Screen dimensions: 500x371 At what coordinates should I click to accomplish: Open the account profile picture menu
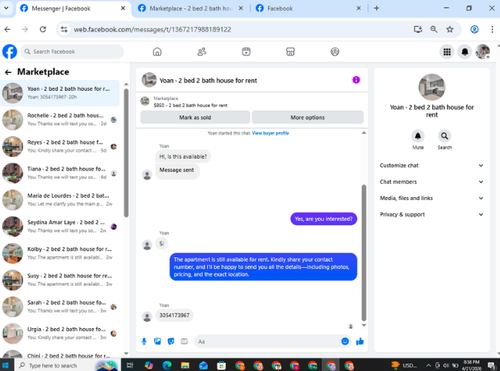click(x=483, y=52)
